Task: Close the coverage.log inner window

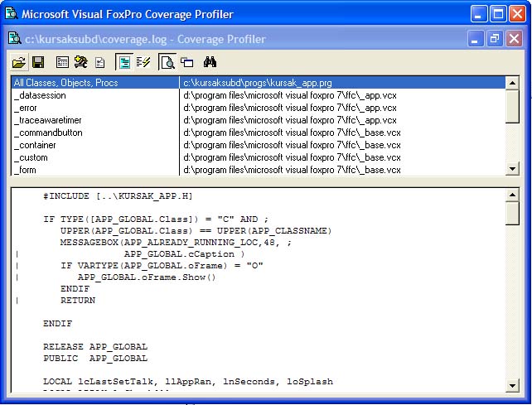Action: pos(514,39)
